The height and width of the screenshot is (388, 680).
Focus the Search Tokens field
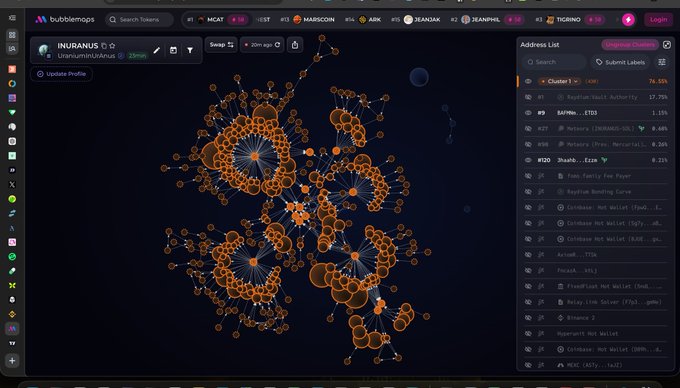(139, 20)
